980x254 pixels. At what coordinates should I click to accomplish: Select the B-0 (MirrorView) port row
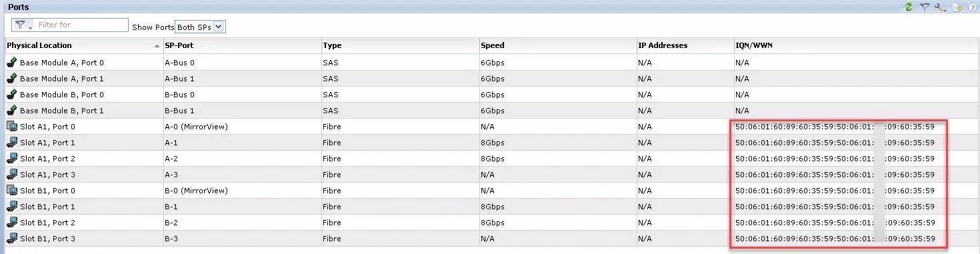pyautogui.click(x=490, y=190)
